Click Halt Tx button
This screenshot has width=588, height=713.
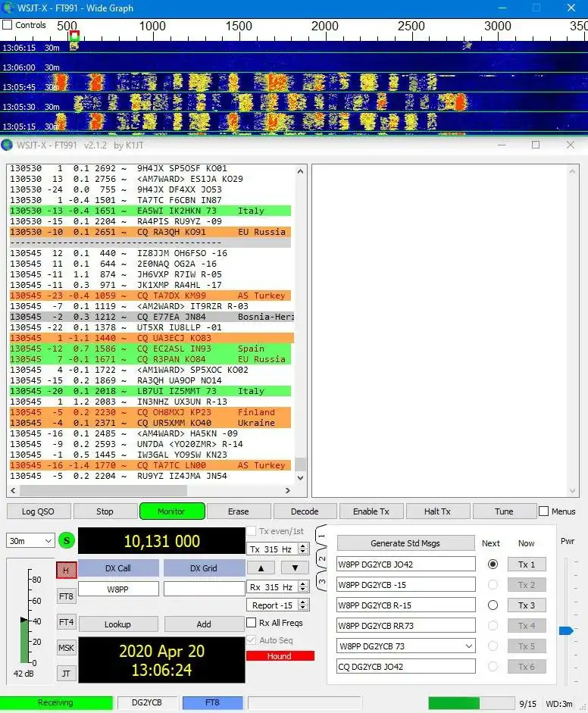(437, 511)
